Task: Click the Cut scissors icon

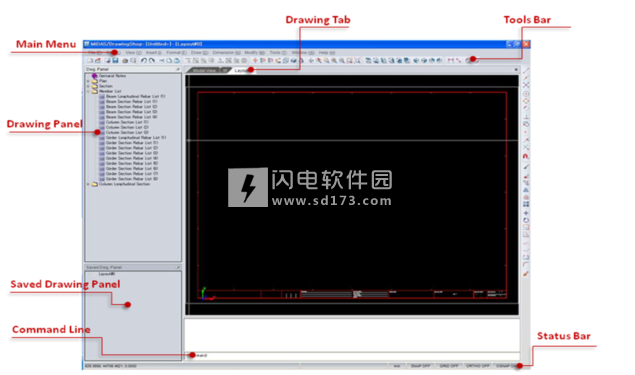Action: coord(162,61)
